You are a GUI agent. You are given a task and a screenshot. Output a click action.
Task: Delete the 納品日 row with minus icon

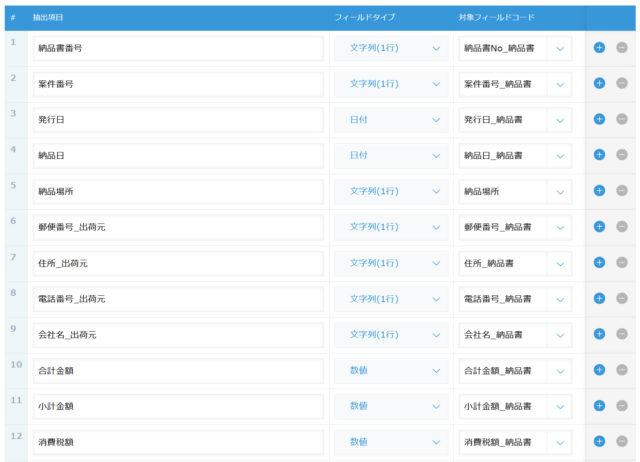click(x=622, y=155)
